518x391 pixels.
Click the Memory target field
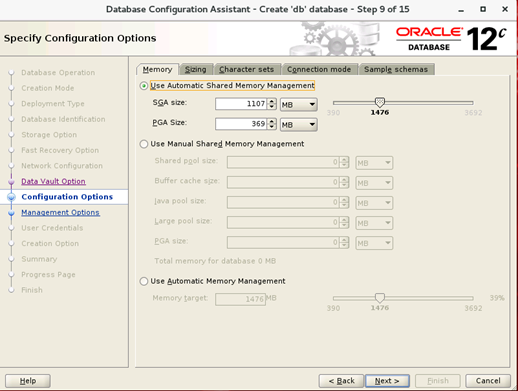click(x=240, y=299)
